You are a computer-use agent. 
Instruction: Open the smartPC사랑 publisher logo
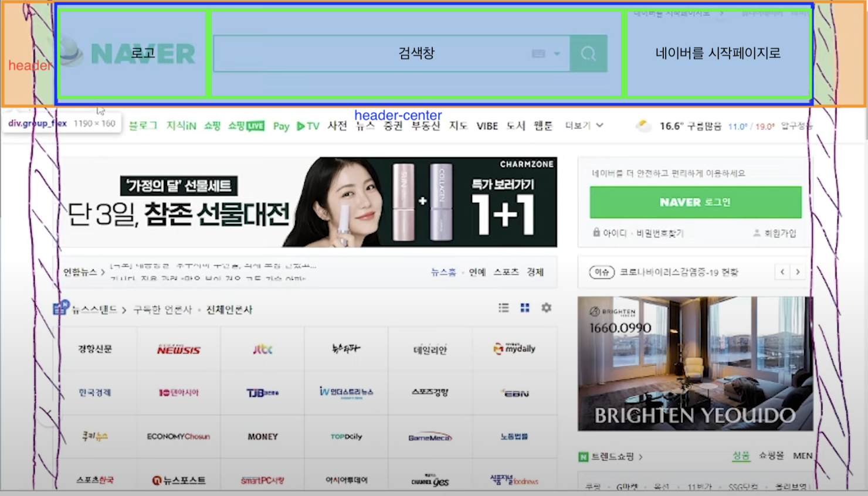pyautogui.click(x=263, y=480)
